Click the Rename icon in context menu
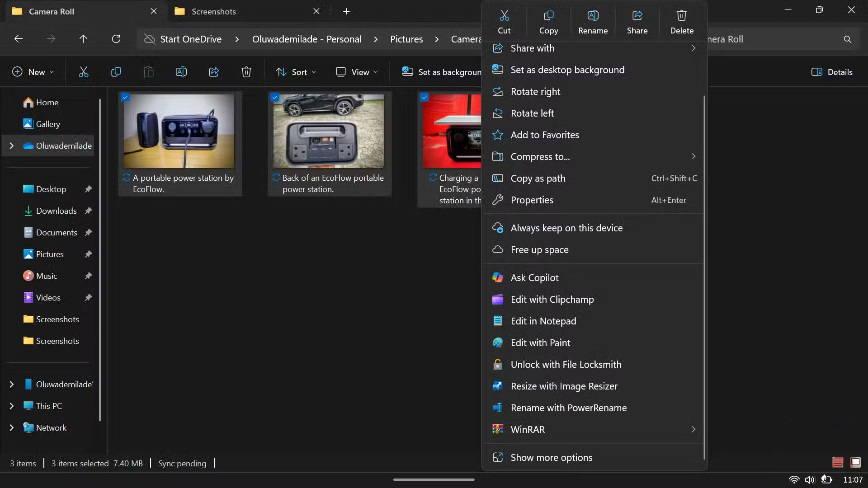Image resolution: width=868 pixels, height=488 pixels. (593, 16)
